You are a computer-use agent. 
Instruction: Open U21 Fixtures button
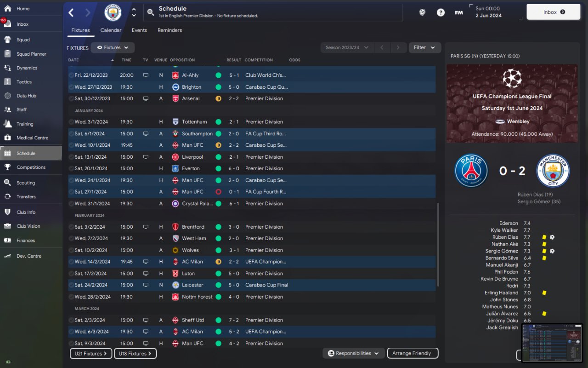[91, 354]
